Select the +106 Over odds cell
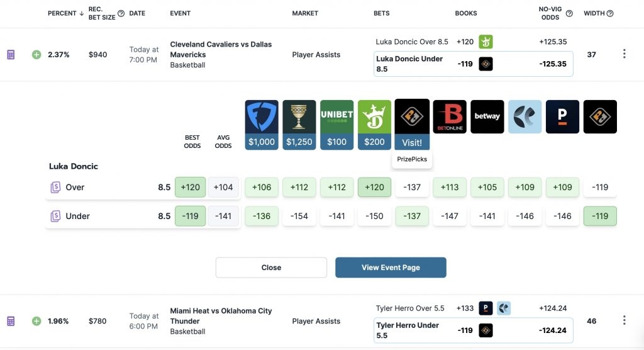The image size is (644, 350). [261, 187]
